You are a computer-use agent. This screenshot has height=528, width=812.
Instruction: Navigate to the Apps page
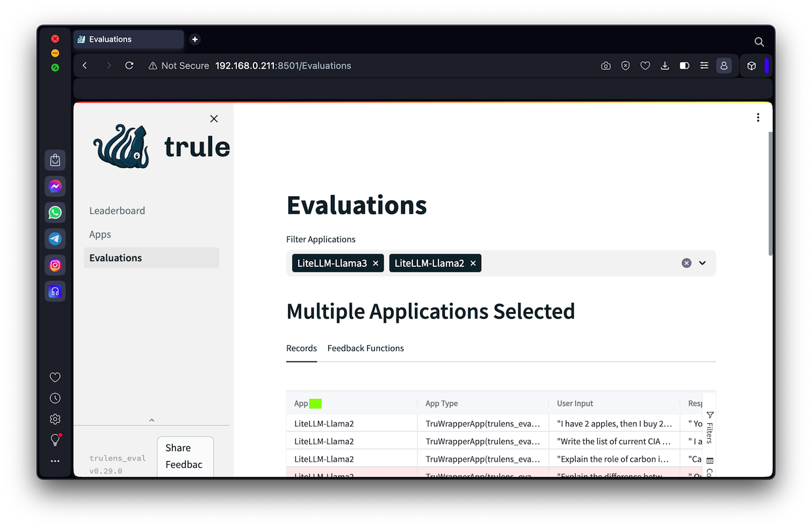100,234
